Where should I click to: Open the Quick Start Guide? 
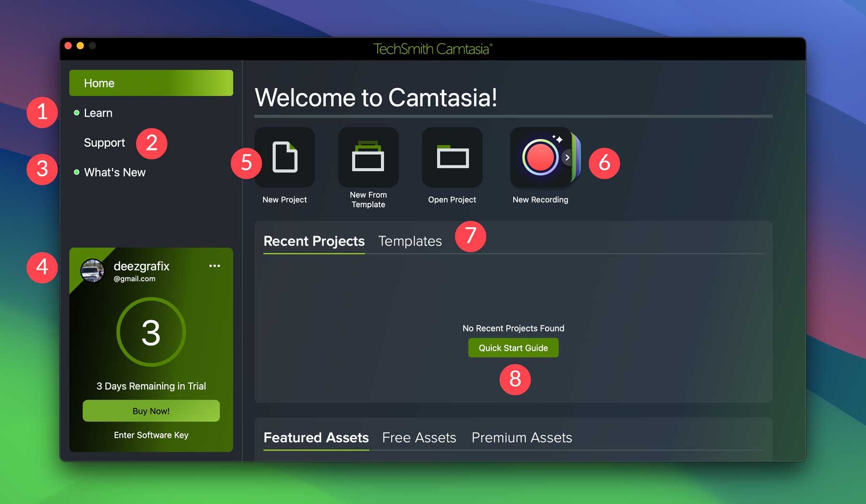point(513,347)
